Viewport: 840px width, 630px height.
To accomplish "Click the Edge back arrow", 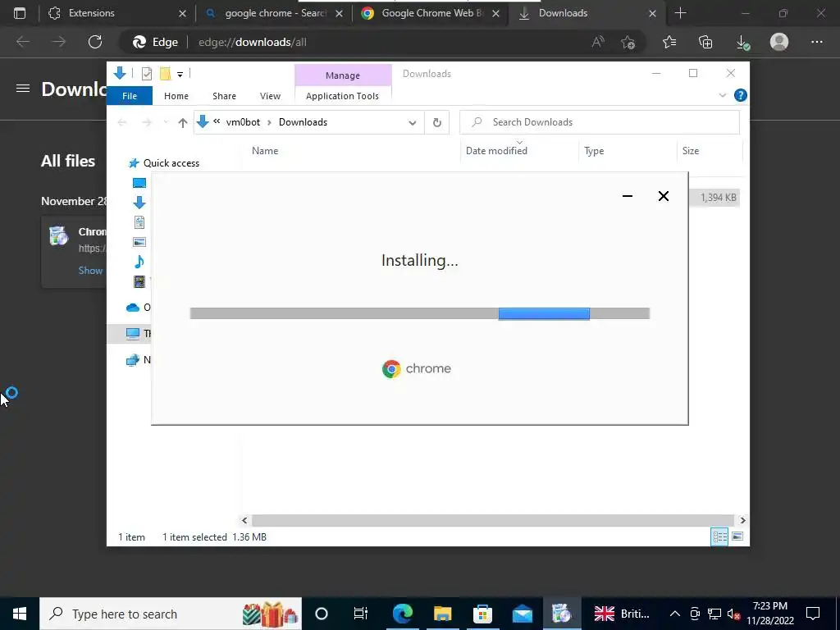I will [23, 42].
